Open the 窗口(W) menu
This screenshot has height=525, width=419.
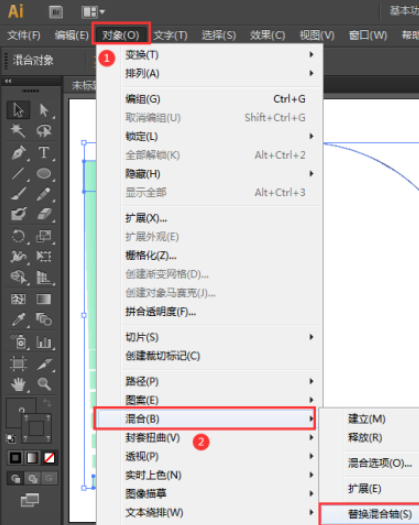click(368, 35)
